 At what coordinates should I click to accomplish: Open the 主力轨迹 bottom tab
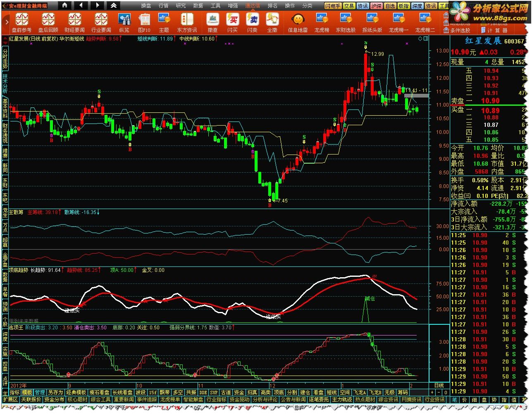[342, 400]
